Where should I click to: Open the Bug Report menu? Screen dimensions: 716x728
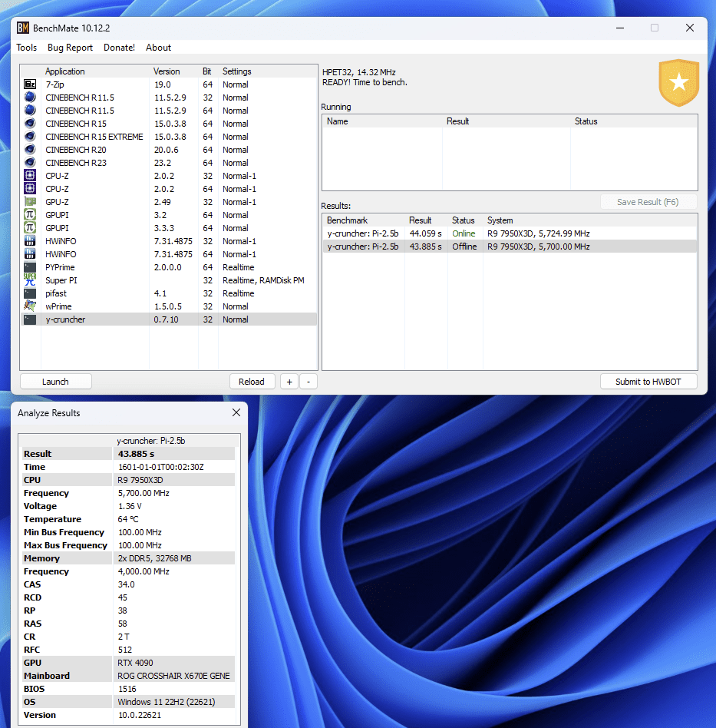click(70, 48)
